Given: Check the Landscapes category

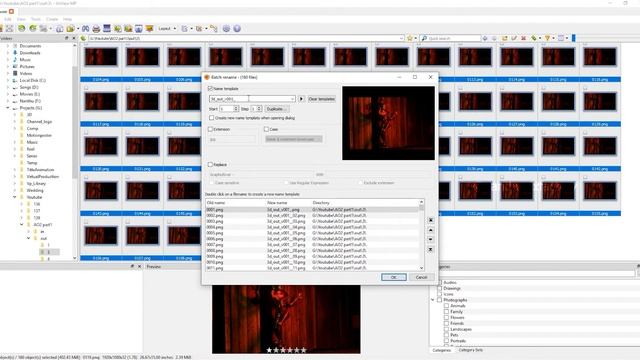Looking at the screenshot, I should point(447,329).
